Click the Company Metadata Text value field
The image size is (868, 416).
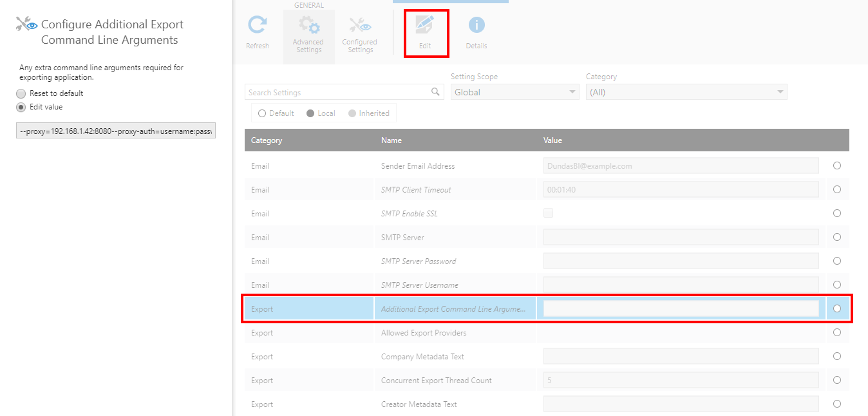point(681,356)
